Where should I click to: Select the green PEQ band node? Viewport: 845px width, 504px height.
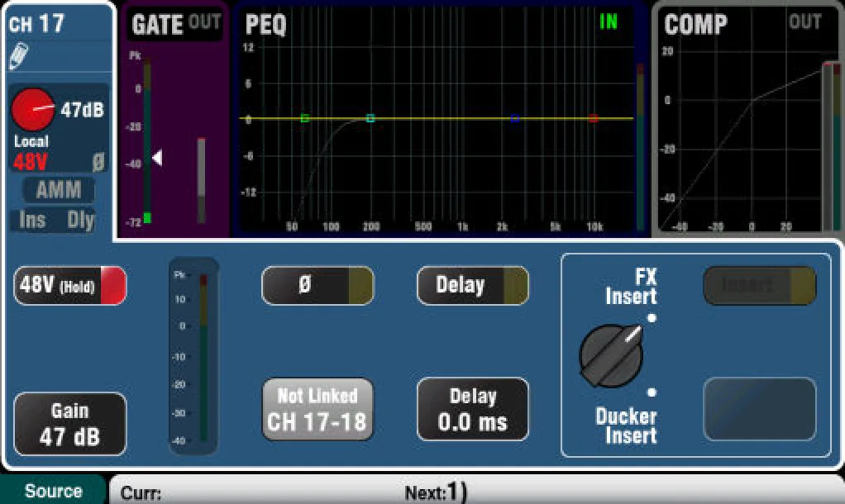click(305, 118)
